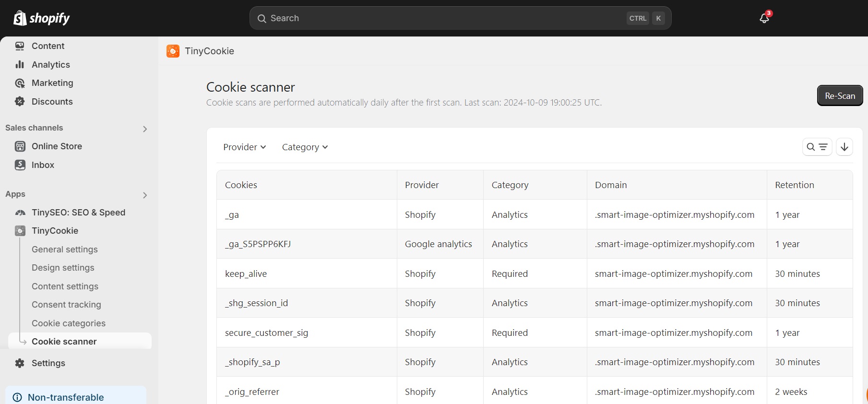Click the Inbox icon
This screenshot has height=404, width=868.
pyautogui.click(x=20, y=165)
